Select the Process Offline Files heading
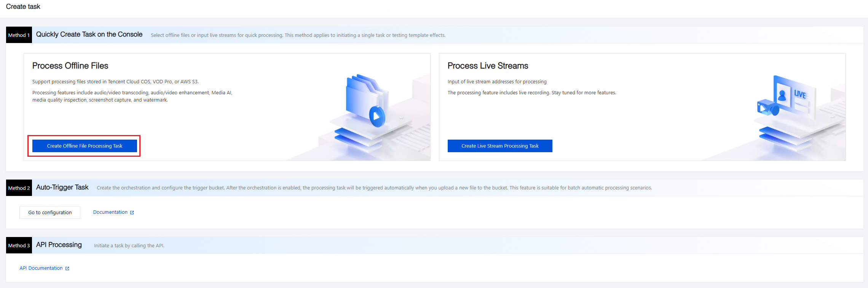The height and width of the screenshot is (288, 868). tap(70, 66)
